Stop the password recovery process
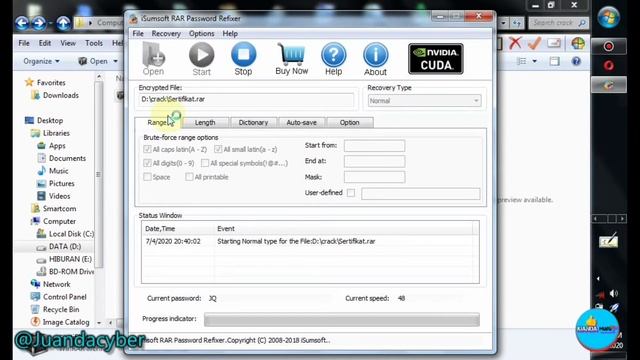 click(x=243, y=59)
